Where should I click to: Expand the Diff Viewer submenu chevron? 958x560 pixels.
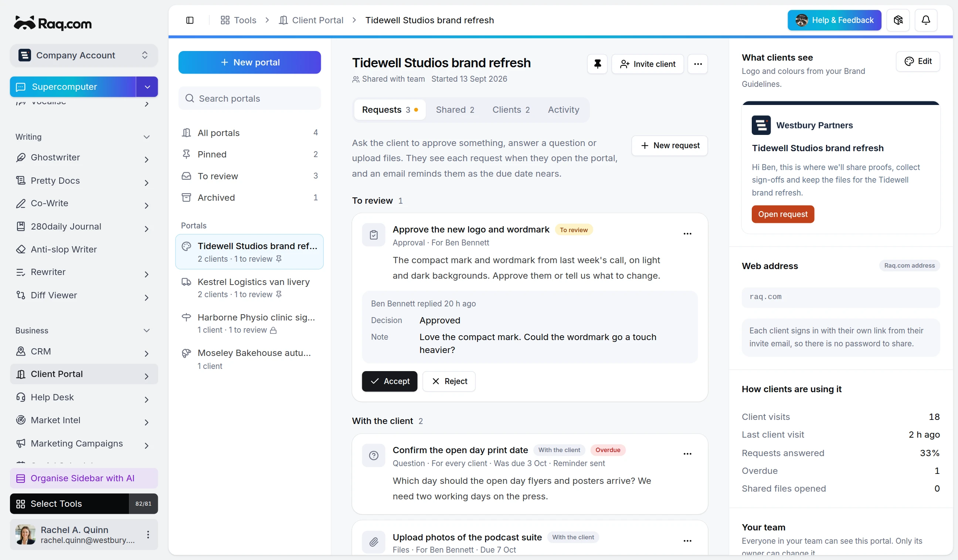tap(146, 298)
